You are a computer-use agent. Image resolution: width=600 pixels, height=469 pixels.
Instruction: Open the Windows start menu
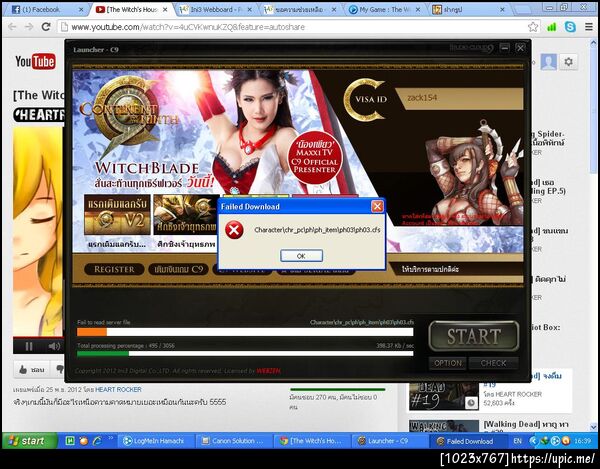[x=29, y=441]
